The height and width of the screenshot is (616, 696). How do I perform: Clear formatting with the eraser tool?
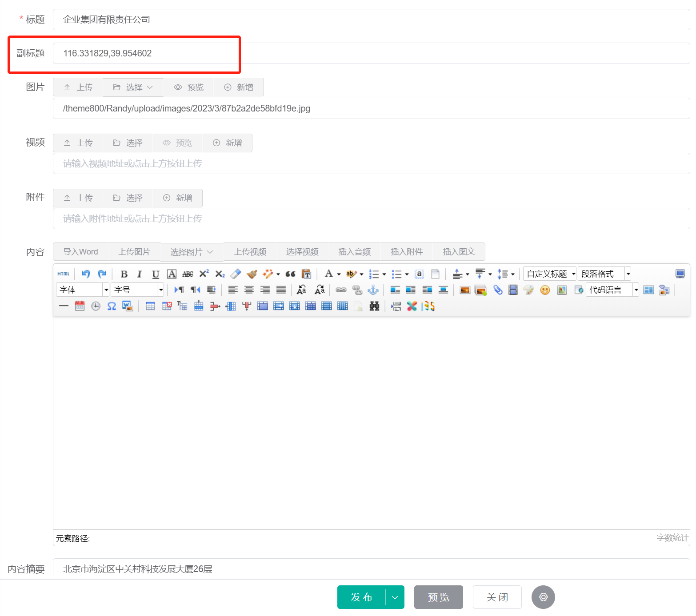point(236,274)
